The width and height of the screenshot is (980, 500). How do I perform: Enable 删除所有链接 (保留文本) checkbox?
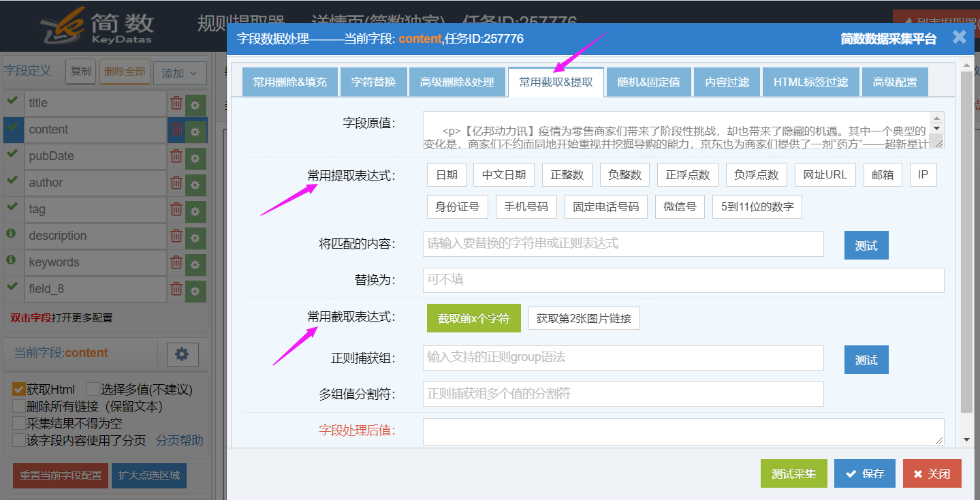pos(19,407)
